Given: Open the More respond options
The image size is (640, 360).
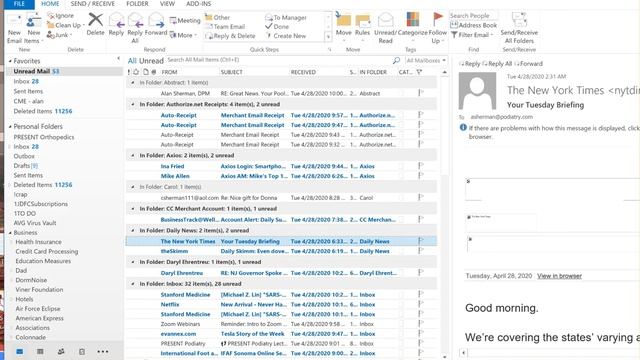Looking at the screenshot, I should (183, 35).
